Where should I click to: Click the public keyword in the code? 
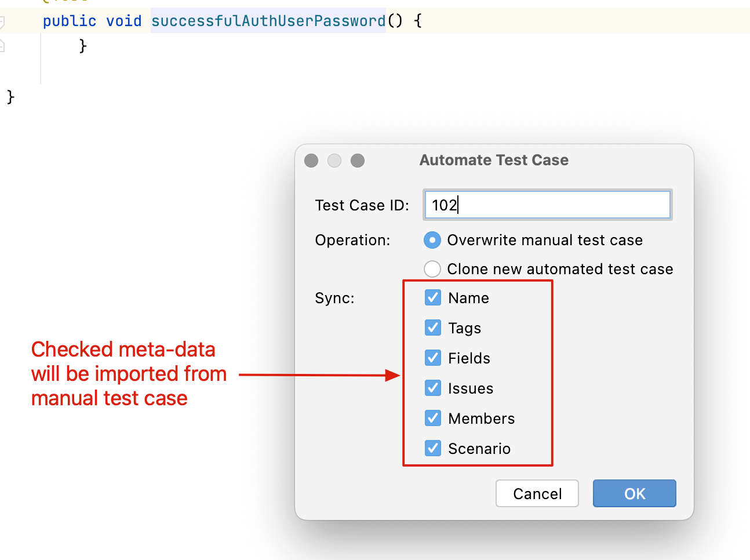pos(70,21)
